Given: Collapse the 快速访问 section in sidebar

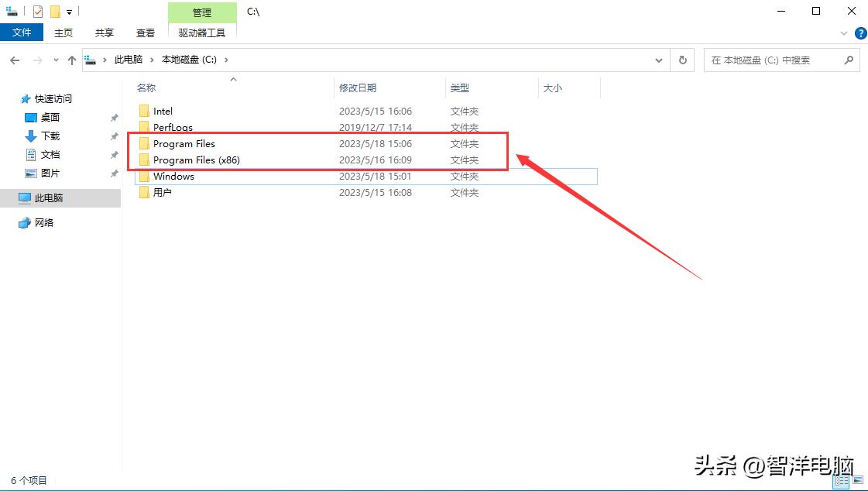Looking at the screenshot, I should (x=14, y=98).
